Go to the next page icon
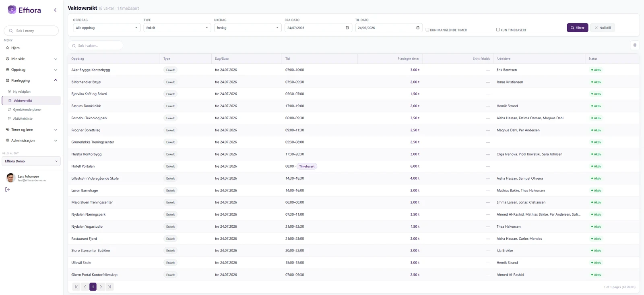 click(101, 287)
